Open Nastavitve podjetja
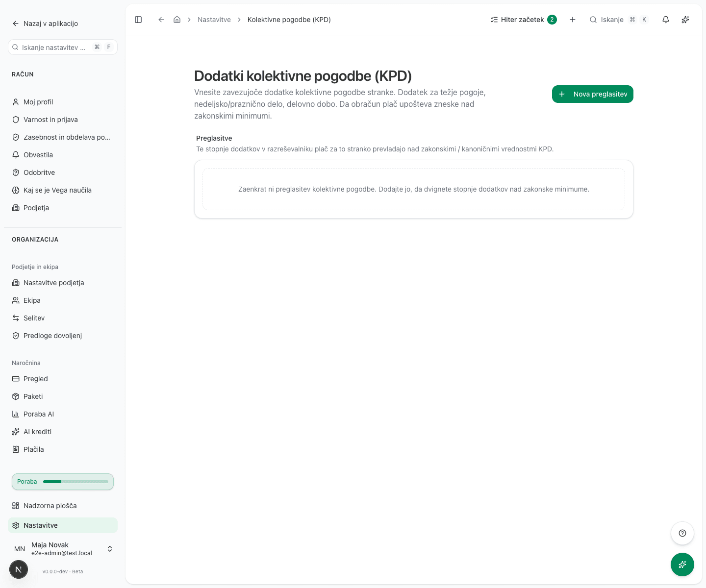The width and height of the screenshot is (706, 588). pos(63,283)
